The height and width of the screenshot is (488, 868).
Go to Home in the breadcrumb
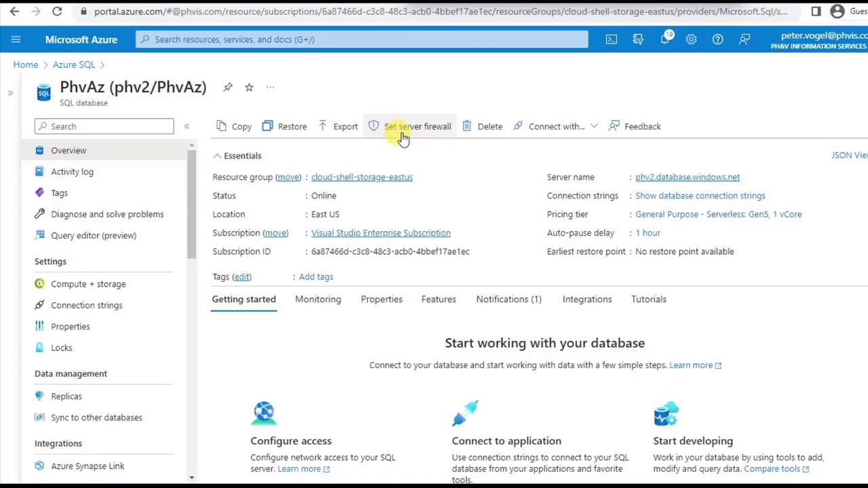click(x=26, y=64)
